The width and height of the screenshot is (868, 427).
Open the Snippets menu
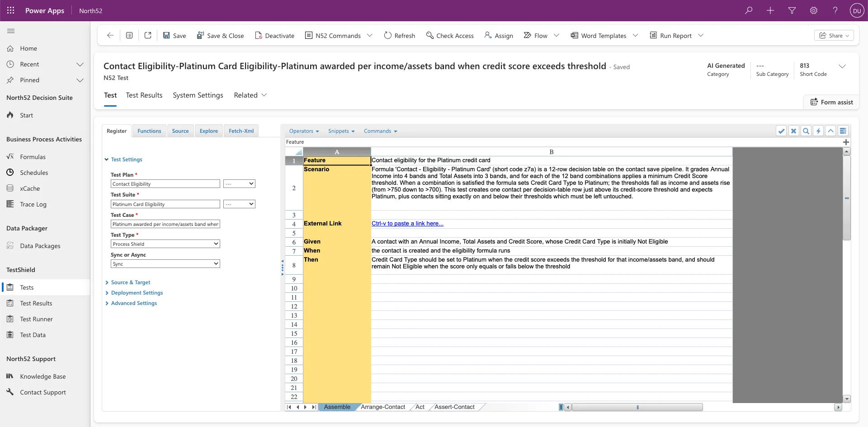(341, 131)
